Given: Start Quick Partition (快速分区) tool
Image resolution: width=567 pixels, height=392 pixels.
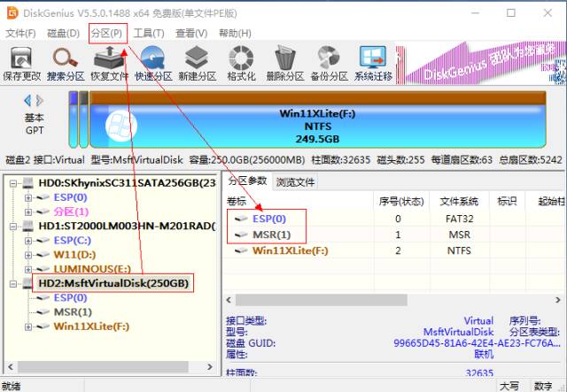Looking at the screenshot, I should (x=153, y=64).
